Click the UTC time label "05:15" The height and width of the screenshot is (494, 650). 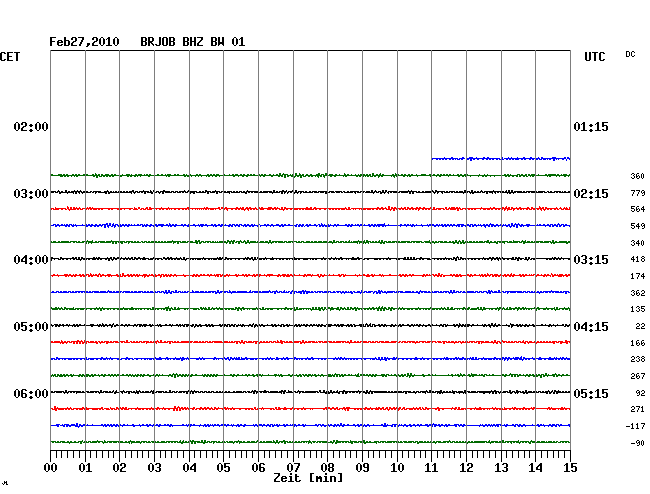click(591, 393)
